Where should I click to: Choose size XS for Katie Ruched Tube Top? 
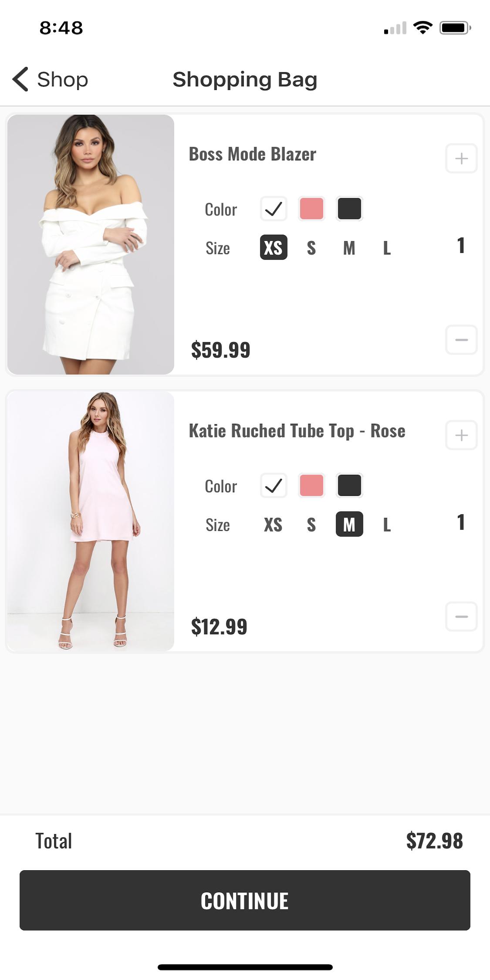click(273, 525)
